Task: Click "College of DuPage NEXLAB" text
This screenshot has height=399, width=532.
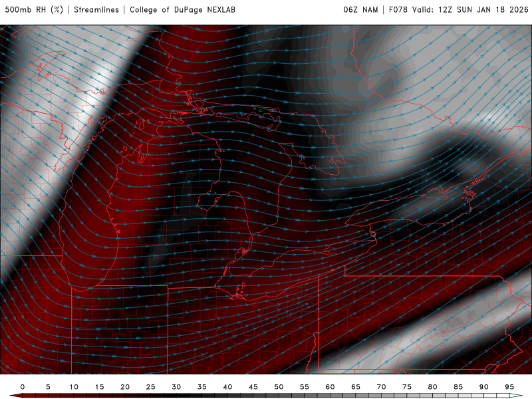Action: tap(182, 9)
